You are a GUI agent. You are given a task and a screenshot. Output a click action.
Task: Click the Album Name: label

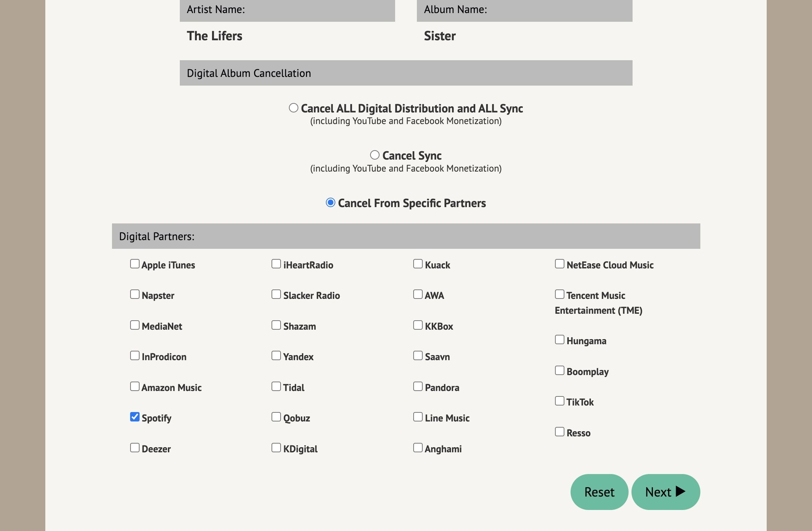tap(455, 9)
